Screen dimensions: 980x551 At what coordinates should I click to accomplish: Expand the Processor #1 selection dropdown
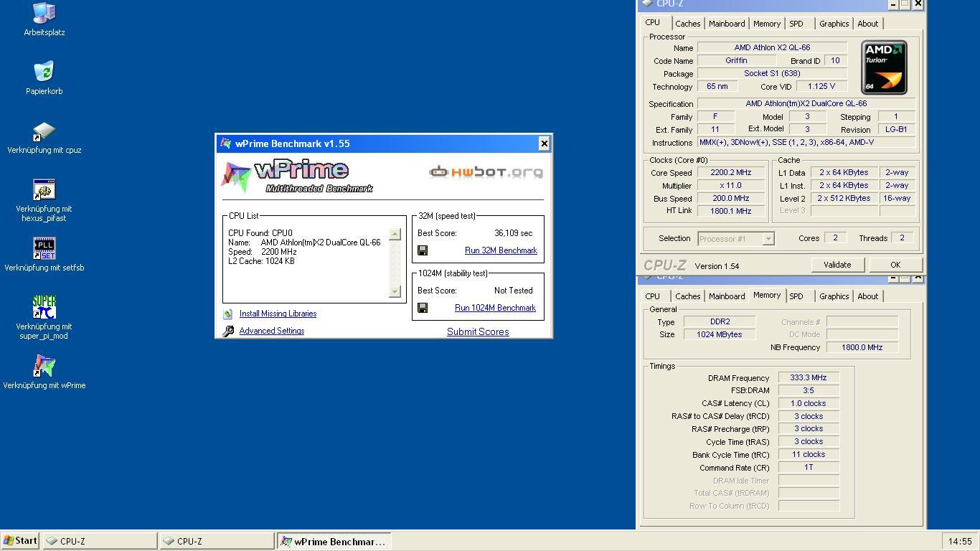pos(768,239)
